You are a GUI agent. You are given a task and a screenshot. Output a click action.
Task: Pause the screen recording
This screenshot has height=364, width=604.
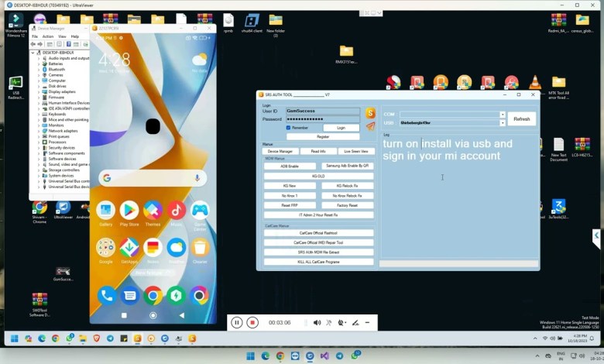click(x=236, y=322)
